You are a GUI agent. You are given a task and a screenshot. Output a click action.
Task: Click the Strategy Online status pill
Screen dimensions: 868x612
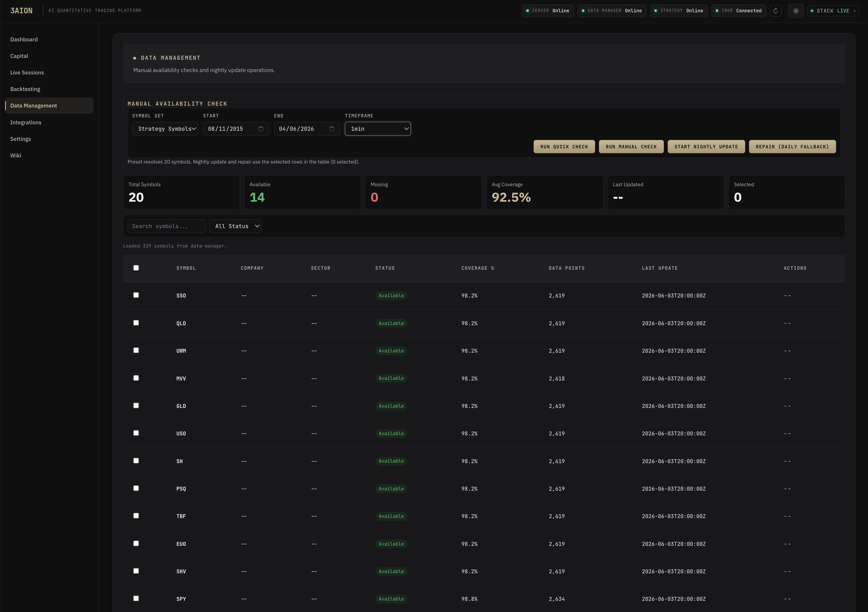click(679, 11)
